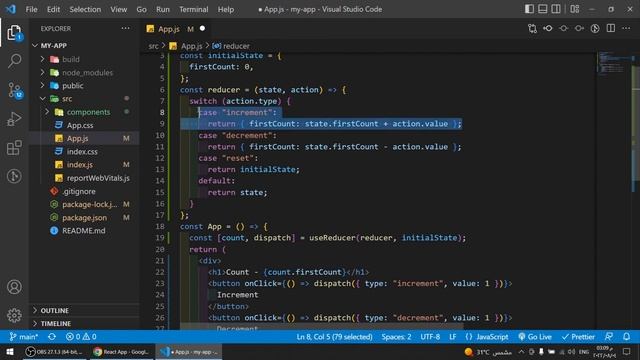Open the Manage gear icon
Viewport: 640px width, 360px height.
14,315
